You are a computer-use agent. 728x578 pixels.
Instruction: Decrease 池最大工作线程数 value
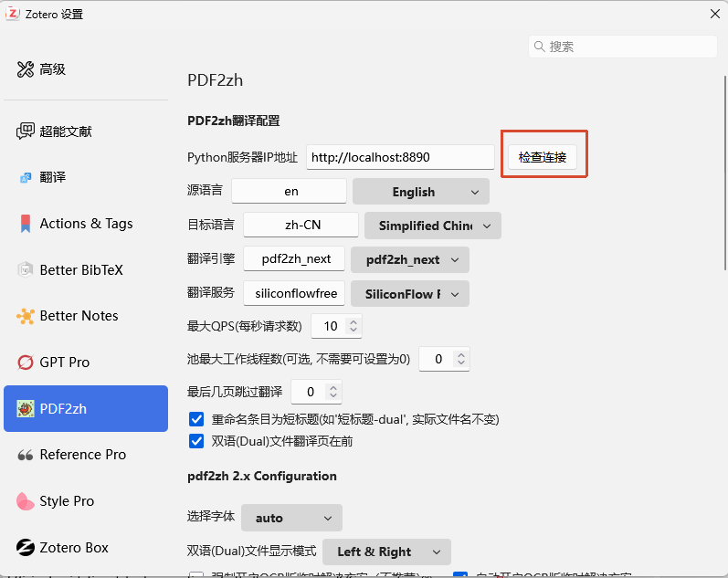pos(461,363)
